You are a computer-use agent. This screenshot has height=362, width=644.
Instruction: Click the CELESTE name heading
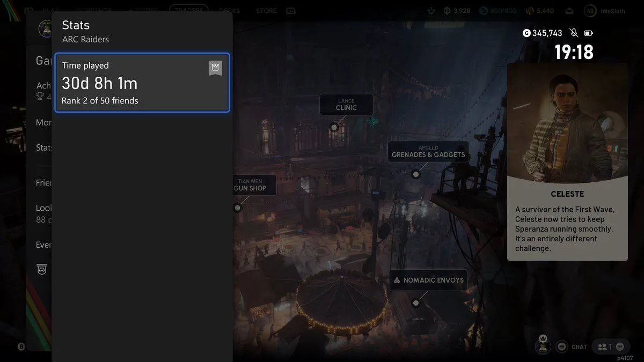pos(567,194)
